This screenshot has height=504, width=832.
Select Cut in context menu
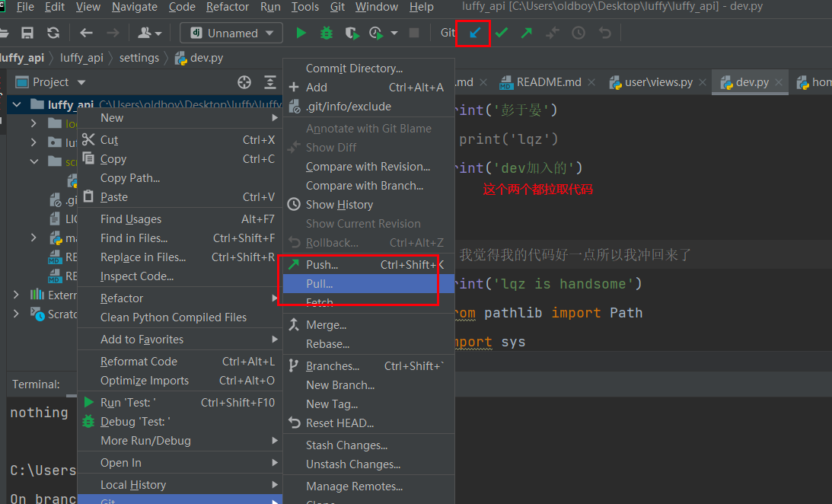pos(180,140)
